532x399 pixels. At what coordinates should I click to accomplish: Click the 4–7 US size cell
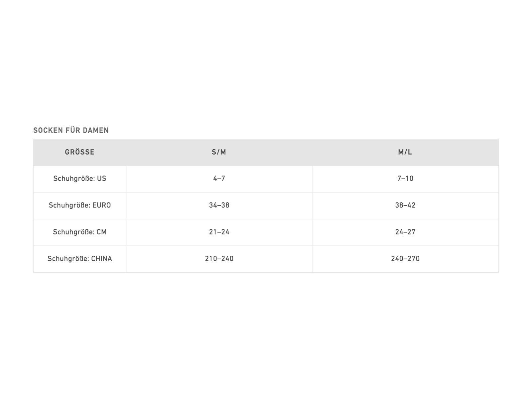(219, 179)
